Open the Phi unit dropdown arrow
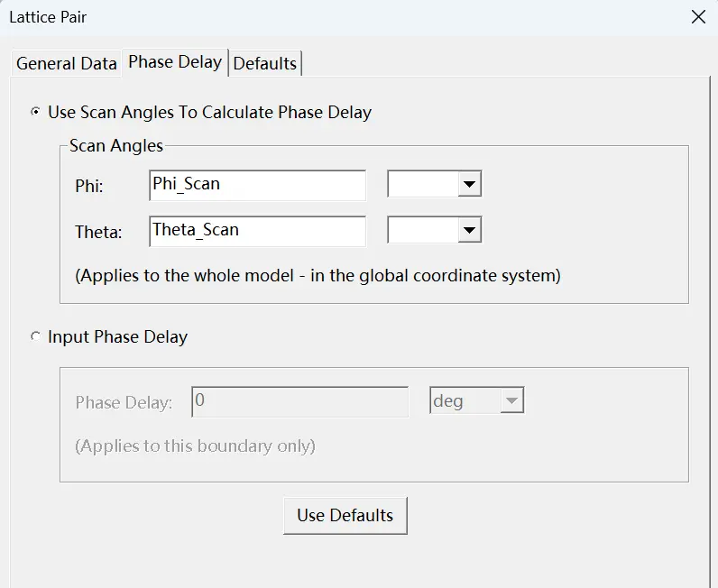The image size is (718, 588). 469,184
